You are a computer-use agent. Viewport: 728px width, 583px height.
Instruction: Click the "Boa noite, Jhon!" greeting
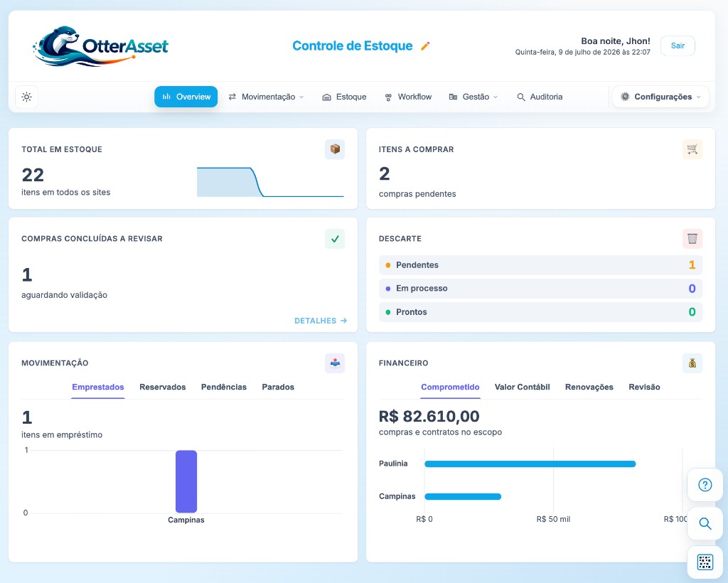point(616,41)
